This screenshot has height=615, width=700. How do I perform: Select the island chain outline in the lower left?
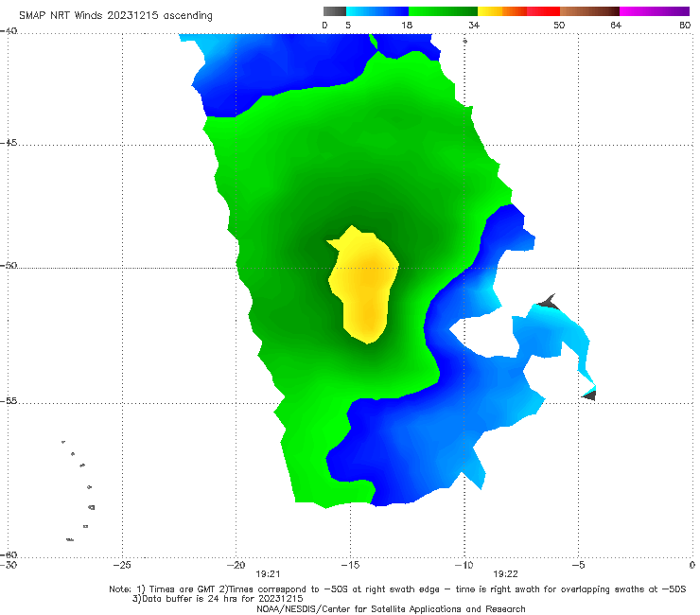pyautogui.click(x=79, y=490)
